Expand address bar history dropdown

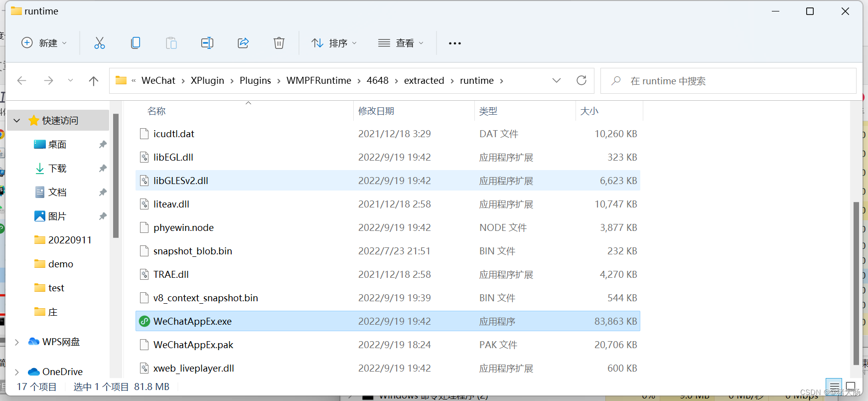[x=557, y=80]
